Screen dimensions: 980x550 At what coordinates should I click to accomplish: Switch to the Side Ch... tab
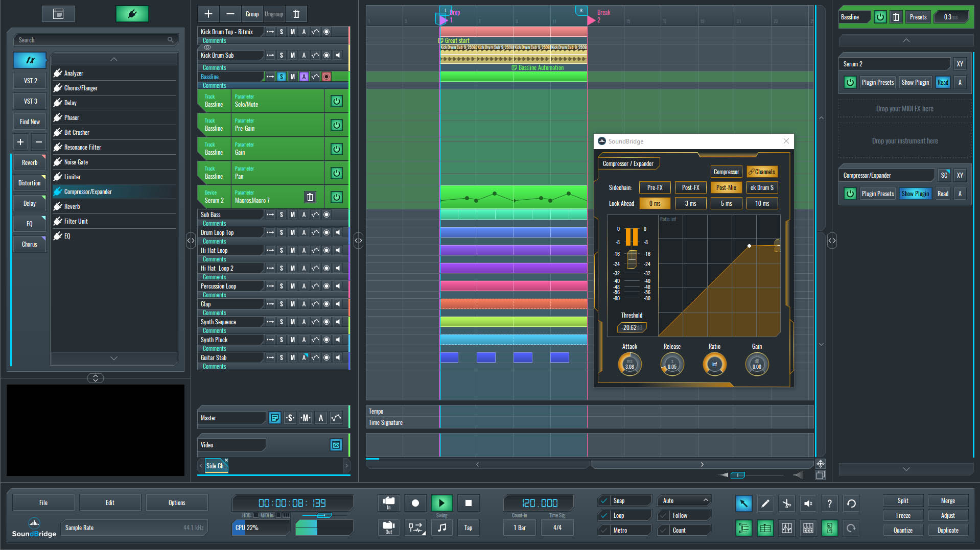pyautogui.click(x=216, y=466)
